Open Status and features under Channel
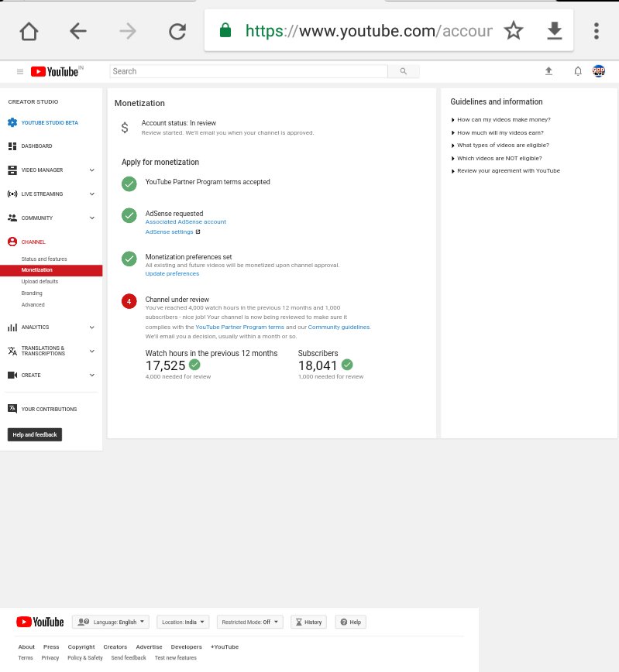619x672 pixels. [44, 259]
